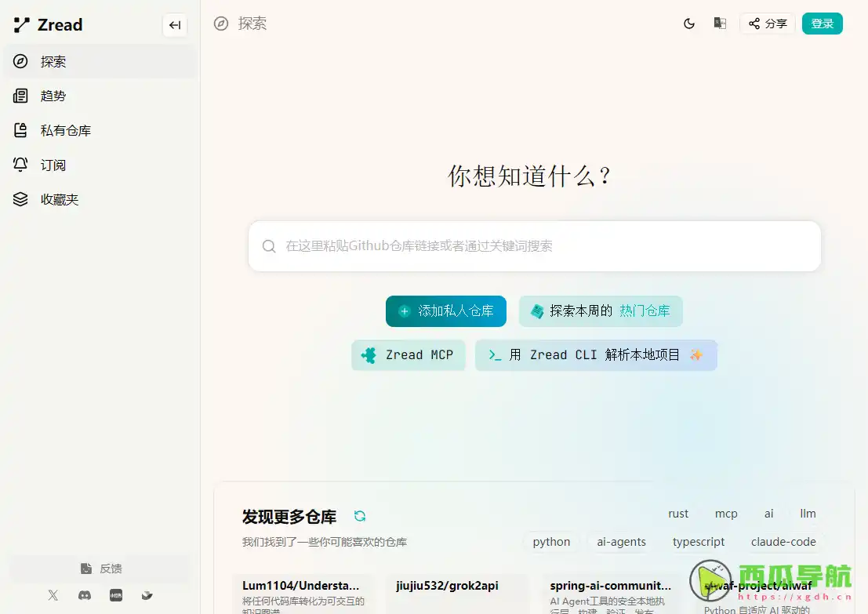This screenshot has width=868, height=614.
Task: Click the 收藏夹 layers icon in sidebar
Action: (20, 199)
